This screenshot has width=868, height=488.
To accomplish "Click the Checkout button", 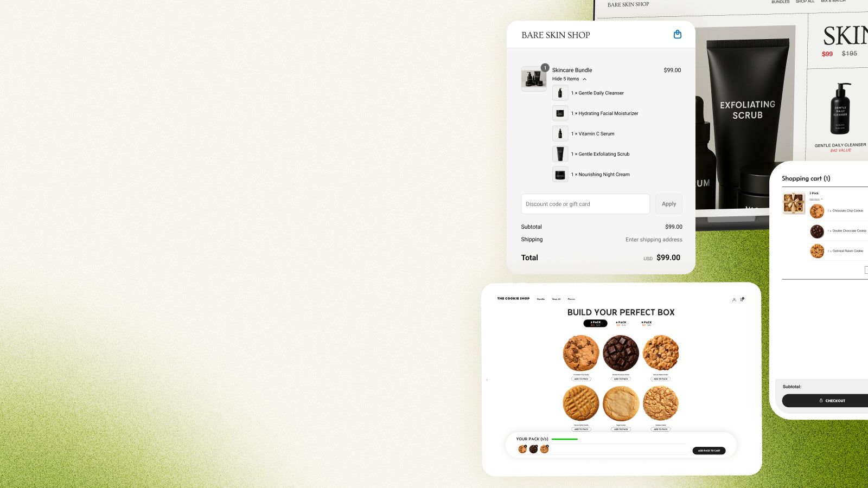I will click(825, 401).
